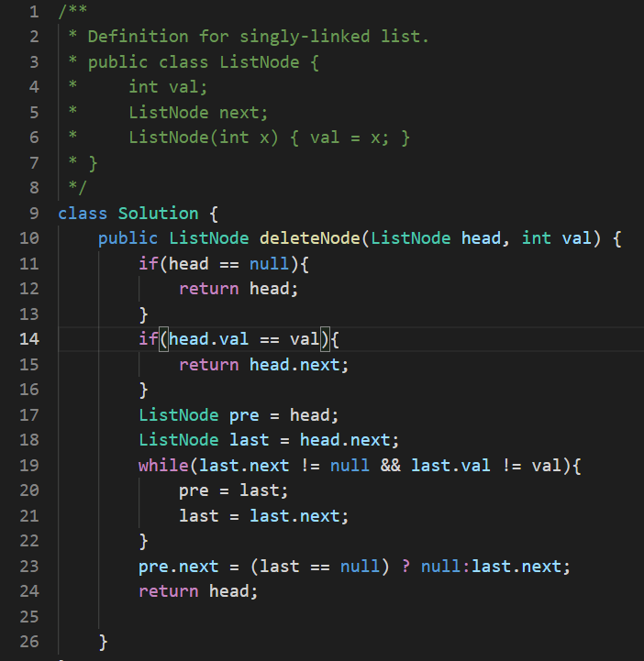Click line number 19 in the gutter
This screenshot has height=661, width=644.
[29, 466]
